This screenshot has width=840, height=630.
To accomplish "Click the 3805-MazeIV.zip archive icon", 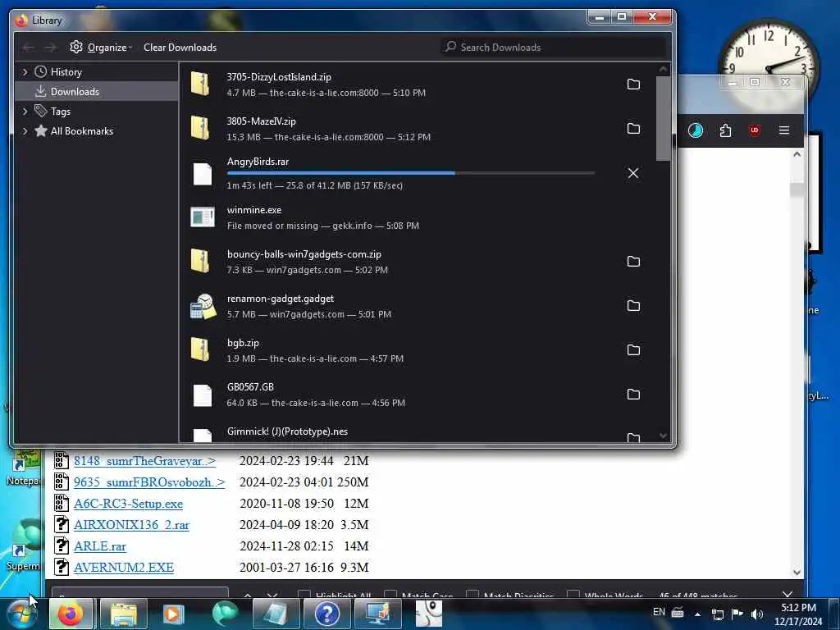I will 201,129.
